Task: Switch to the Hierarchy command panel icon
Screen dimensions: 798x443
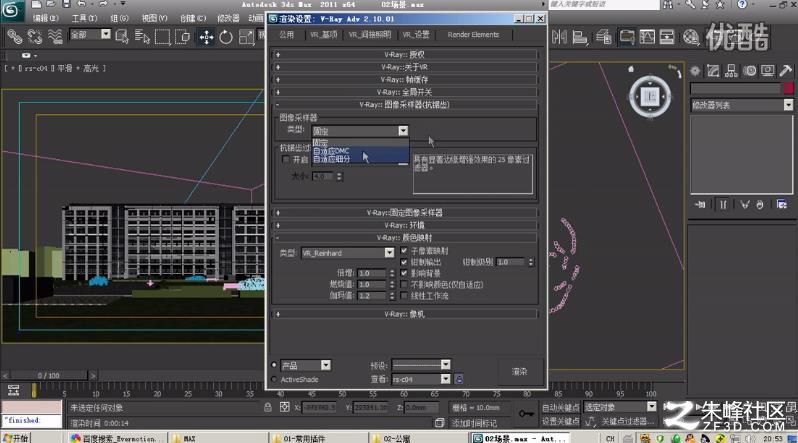Action: [x=731, y=71]
